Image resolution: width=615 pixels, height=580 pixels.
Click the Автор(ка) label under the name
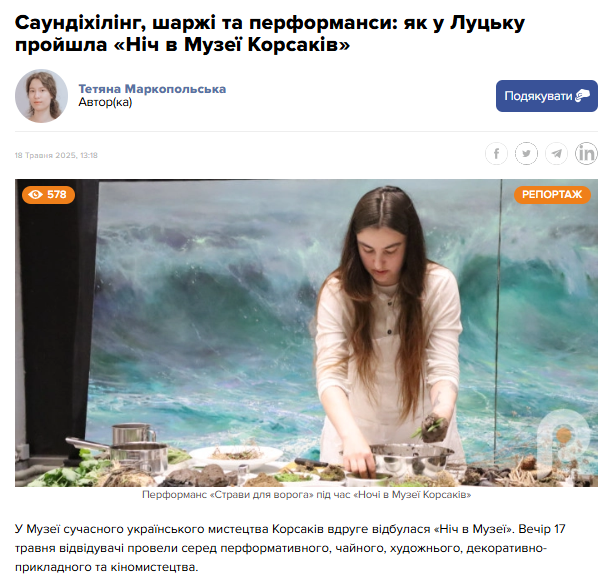105,102
